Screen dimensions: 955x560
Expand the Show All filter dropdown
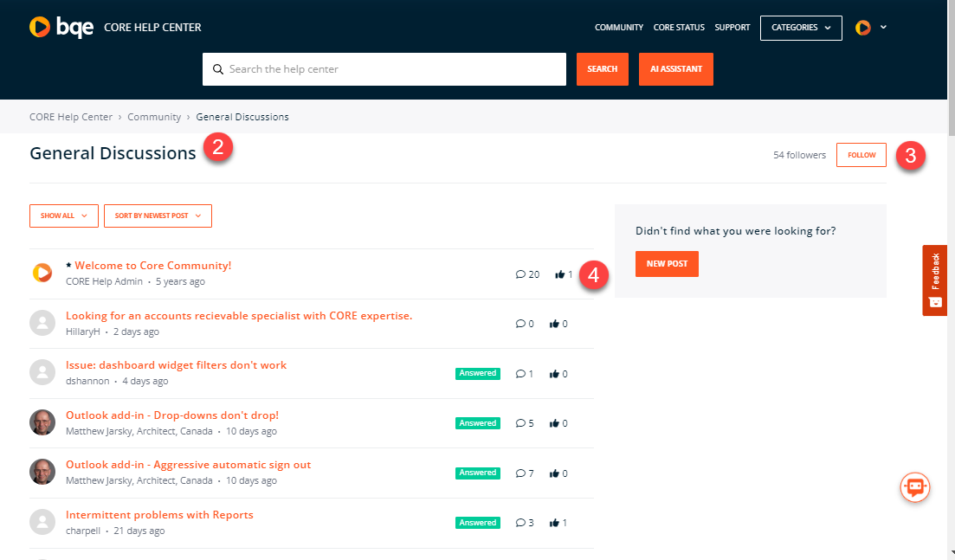tap(64, 216)
